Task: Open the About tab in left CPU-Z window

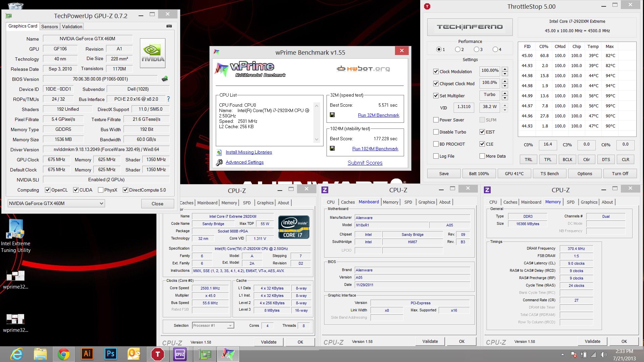Action: (x=283, y=203)
